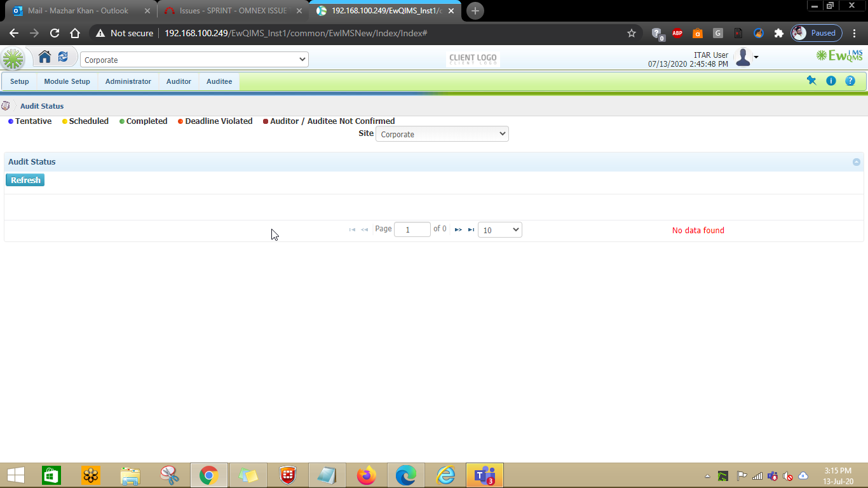
Task: Click the No data found message
Action: point(698,231)
